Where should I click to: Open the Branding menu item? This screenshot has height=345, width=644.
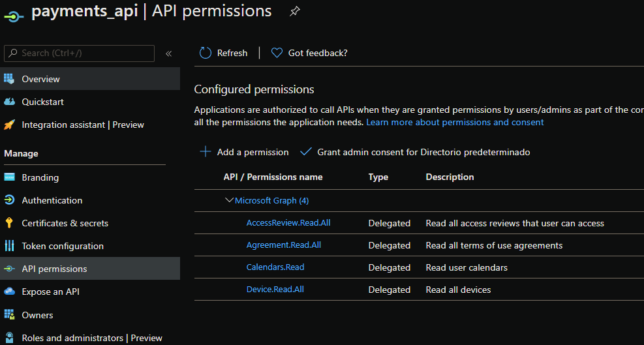tap(40, 177)
